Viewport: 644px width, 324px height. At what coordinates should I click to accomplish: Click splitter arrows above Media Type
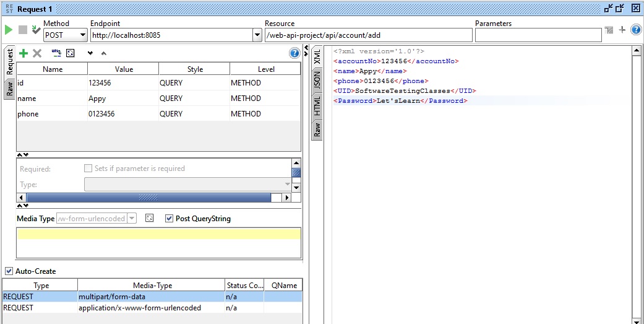tap(23, 205)
